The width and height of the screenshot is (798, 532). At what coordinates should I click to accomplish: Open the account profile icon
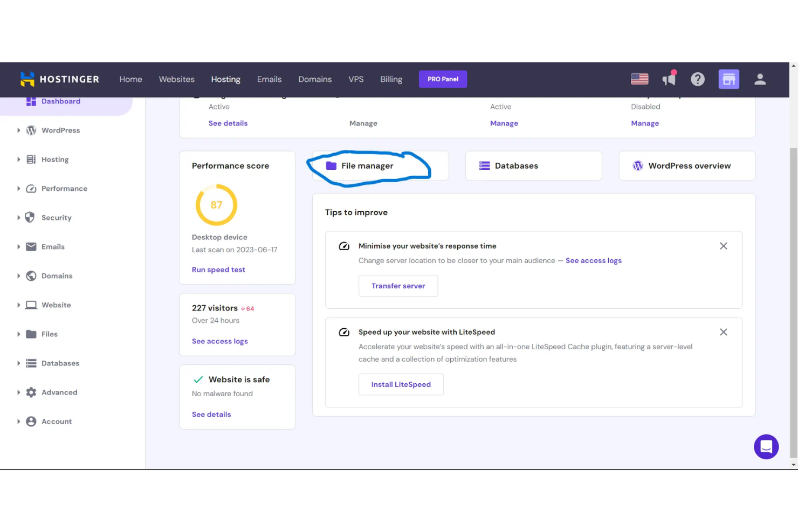760,79
